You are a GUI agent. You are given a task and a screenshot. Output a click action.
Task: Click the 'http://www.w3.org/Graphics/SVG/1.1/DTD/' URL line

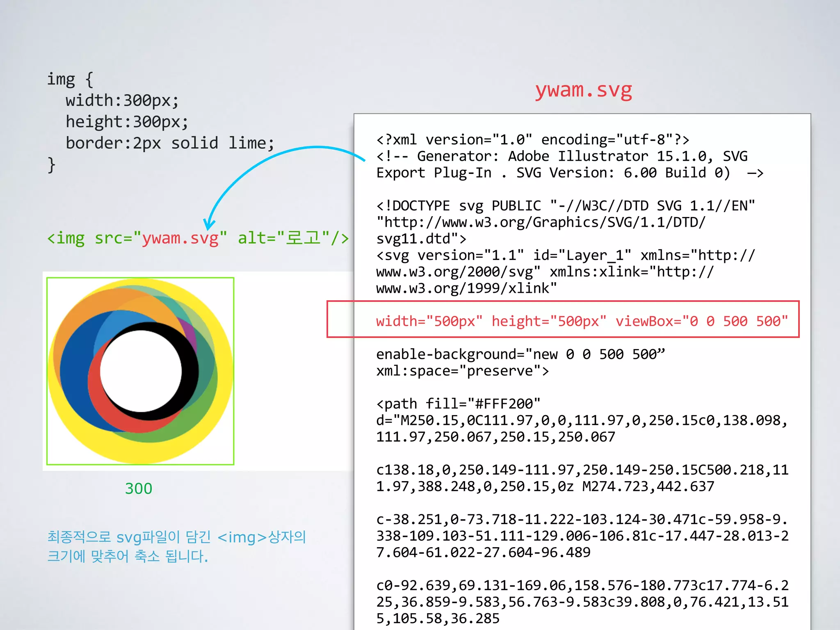coord(541,222)
